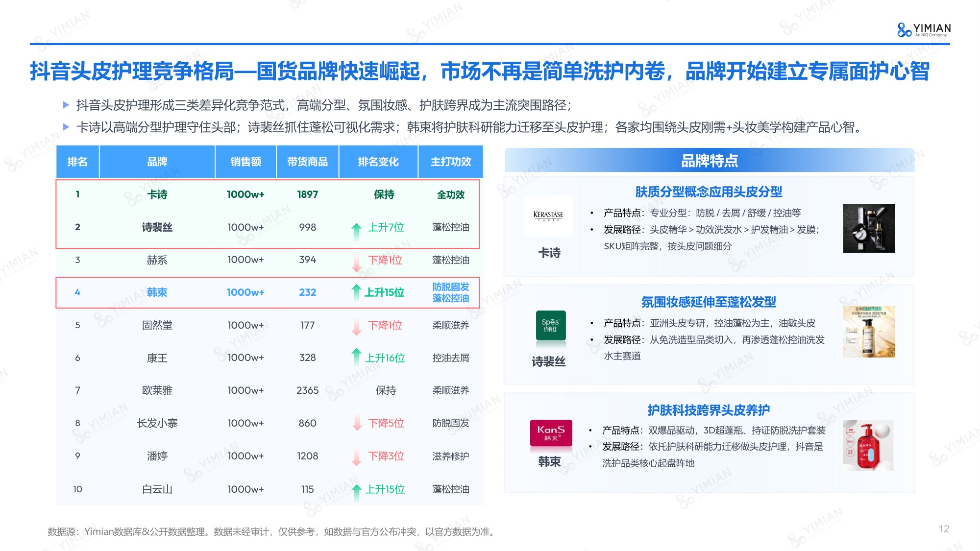This screenshot has width=980, height=551.
Task: Open the red KANS bottle image
Action: pos(868,445)
